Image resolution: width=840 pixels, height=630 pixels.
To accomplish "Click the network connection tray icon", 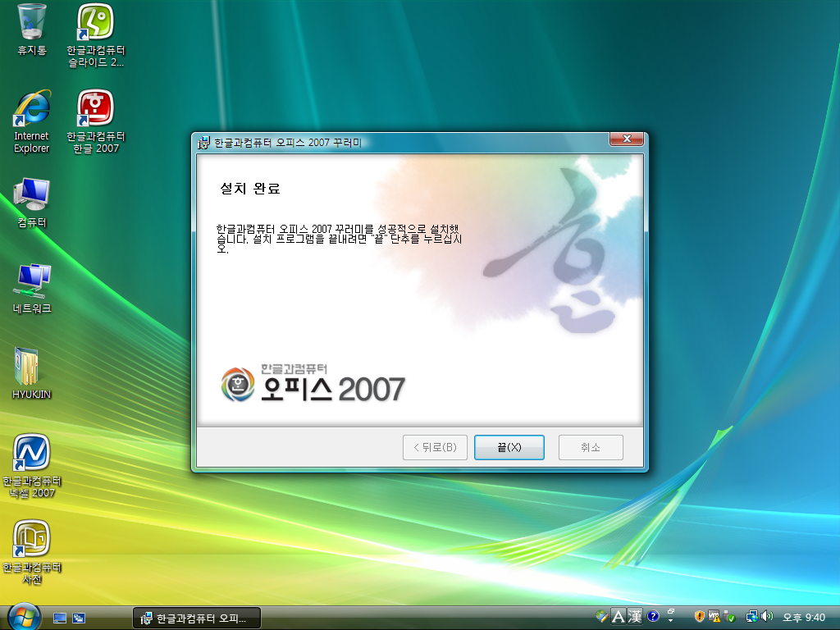I will [752, 617].
